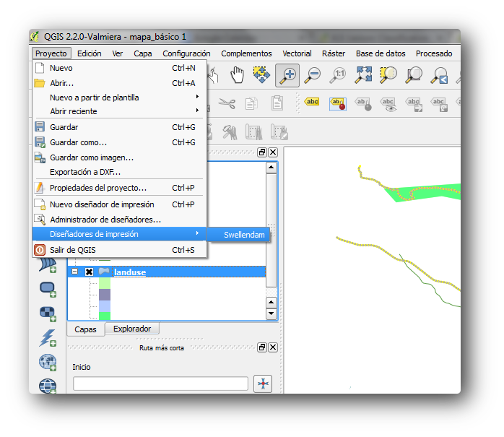Open the Capa menu
The height and width of the screenshot is (437, 504).
143,53
